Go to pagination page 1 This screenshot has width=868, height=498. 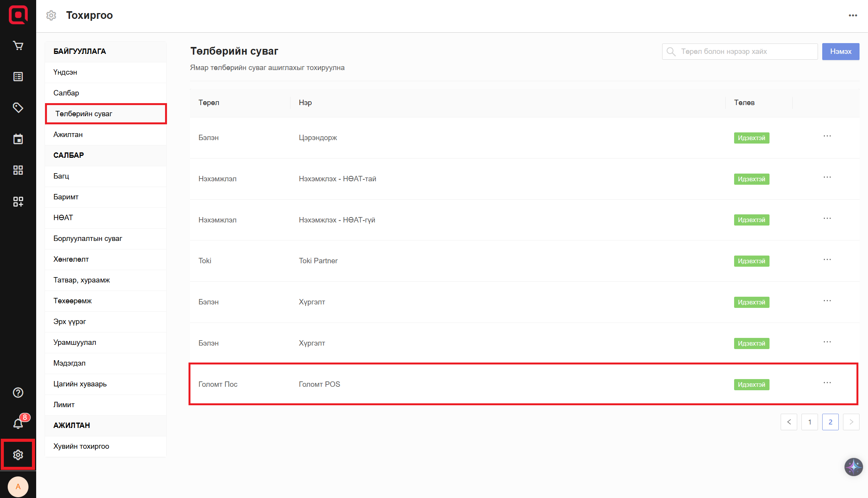(x=810, y=422)
